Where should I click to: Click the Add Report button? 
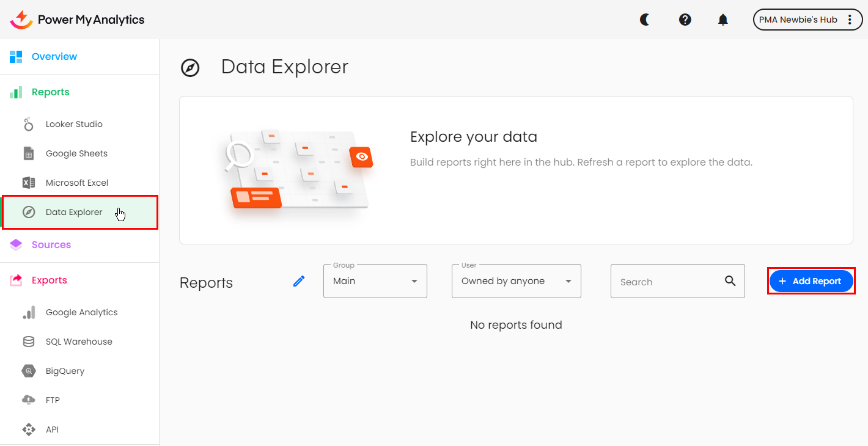pyautogui.click(x=811, y=281)
